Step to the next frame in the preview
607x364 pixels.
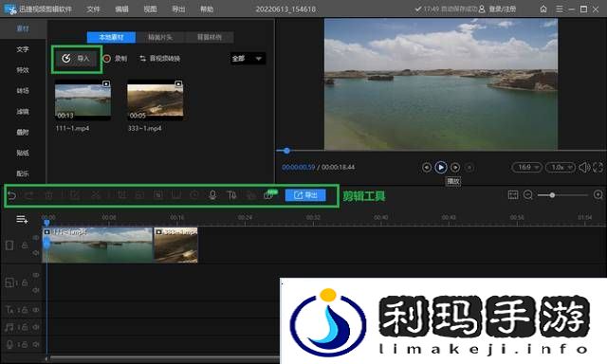pyautogui.click(x=455, y=168)
